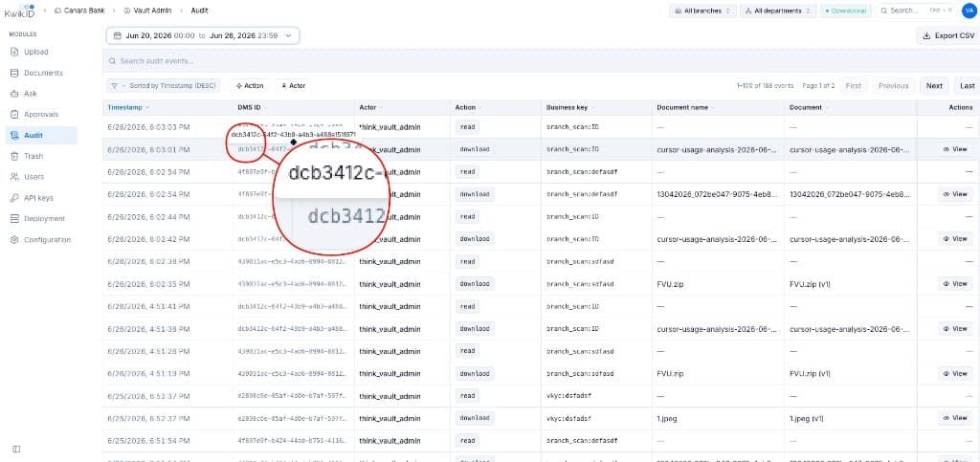
Task: Click the Previous page button
Action: point(893,85)
